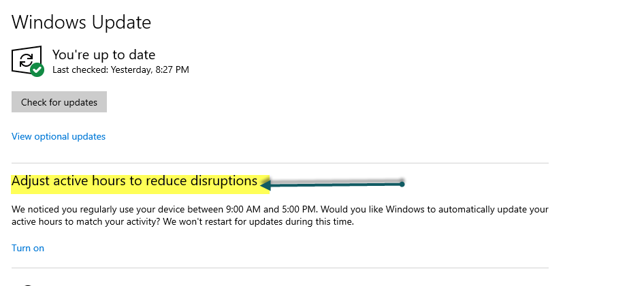The width and height of the screenshot is (644, 286).
Task: Click the word disruptions in the yellow highlight
Action: [224, 181]
